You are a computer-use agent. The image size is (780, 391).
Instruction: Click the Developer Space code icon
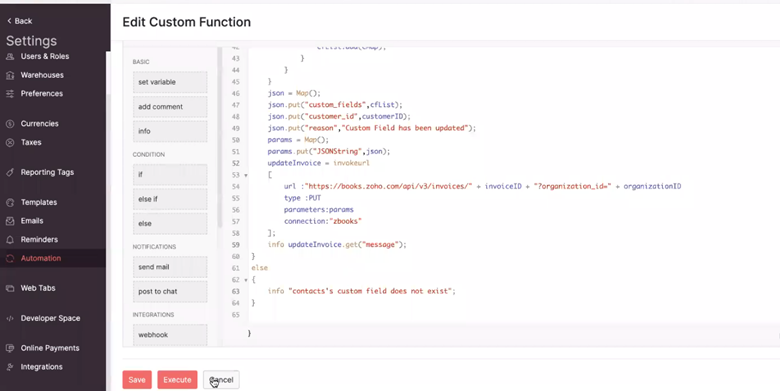click(10, 318)
